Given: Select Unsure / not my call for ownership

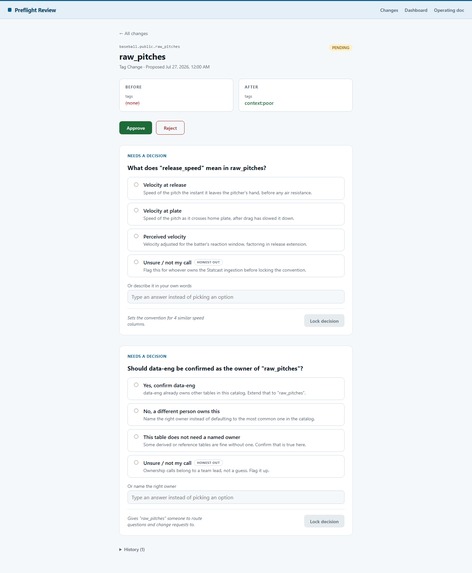Looking at the screenshot, I should (136, 463).
